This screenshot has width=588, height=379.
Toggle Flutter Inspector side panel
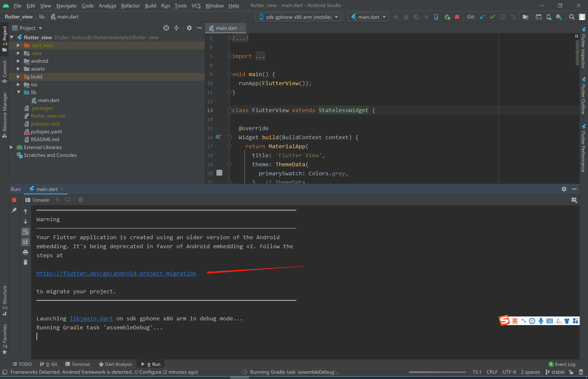tap(583, 48)
